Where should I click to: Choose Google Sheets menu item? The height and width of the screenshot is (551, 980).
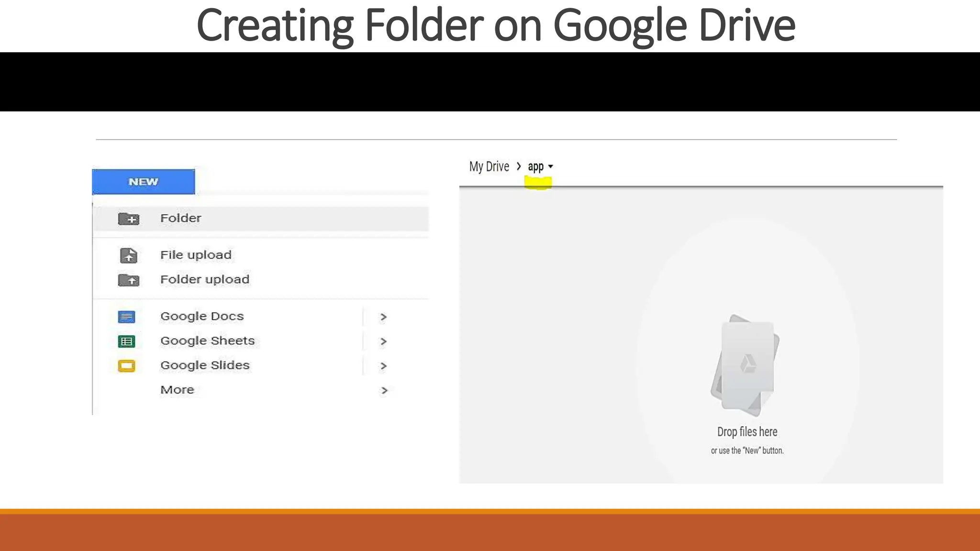[x=208, y=341]
